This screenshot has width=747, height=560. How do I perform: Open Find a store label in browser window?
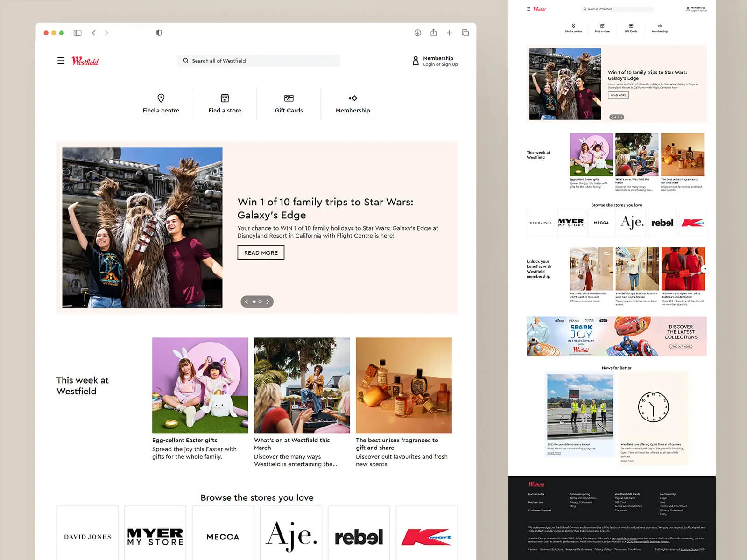(x=225, y=111)
